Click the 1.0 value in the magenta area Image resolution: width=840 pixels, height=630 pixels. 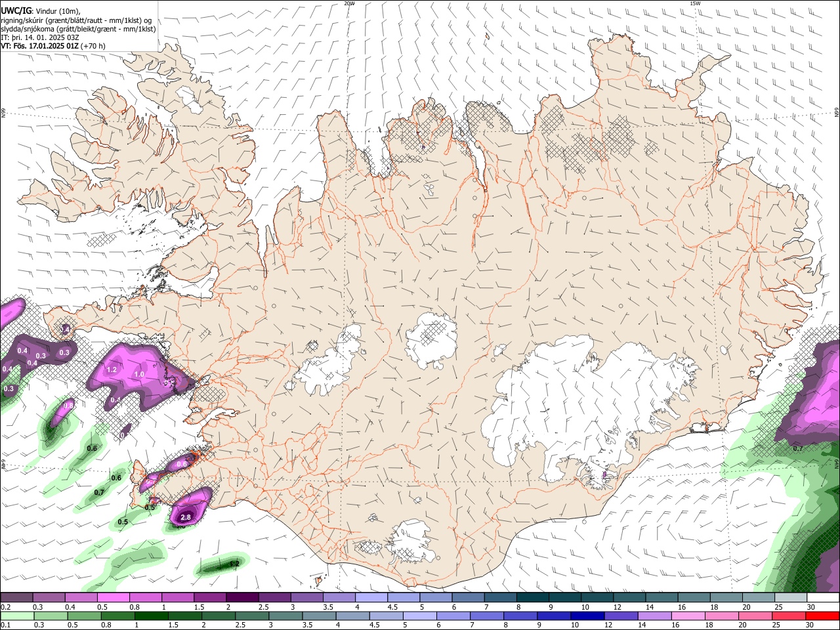(139, 374)
